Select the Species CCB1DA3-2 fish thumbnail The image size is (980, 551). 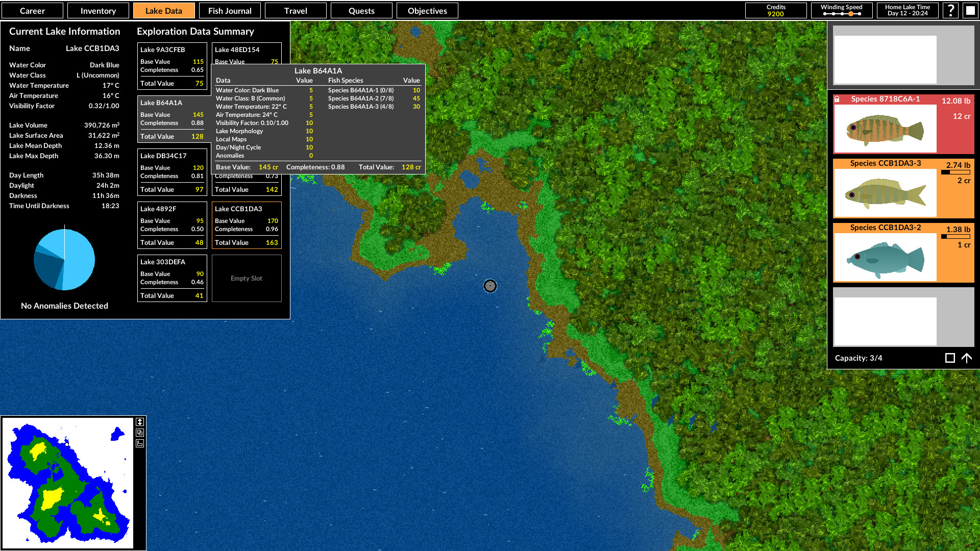click(885, 258)
